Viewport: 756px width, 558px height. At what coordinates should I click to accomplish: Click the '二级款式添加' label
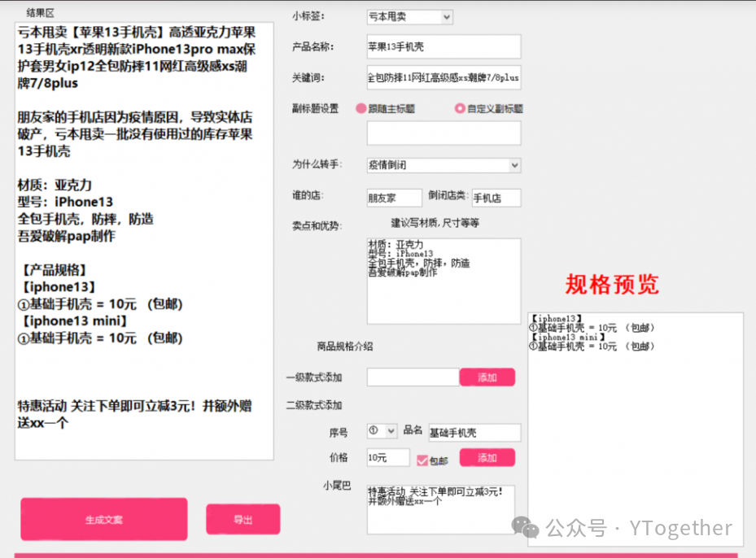tap(314, 405)
